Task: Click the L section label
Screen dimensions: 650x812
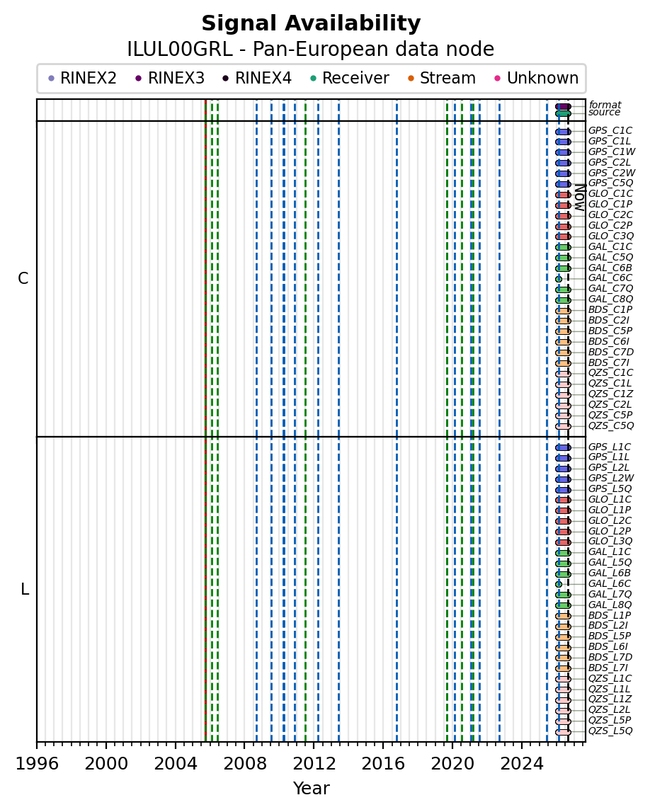Action: pos(24,589)
